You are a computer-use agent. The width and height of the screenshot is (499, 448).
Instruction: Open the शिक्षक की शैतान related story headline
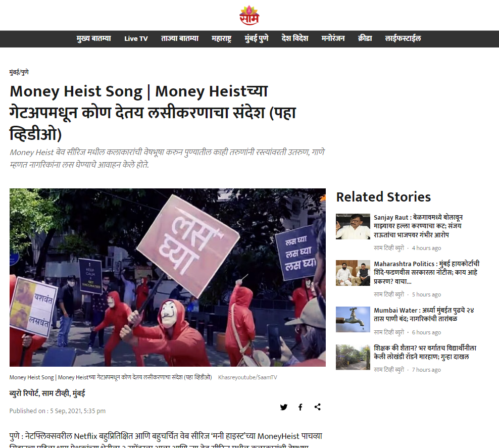coord(425,352)
